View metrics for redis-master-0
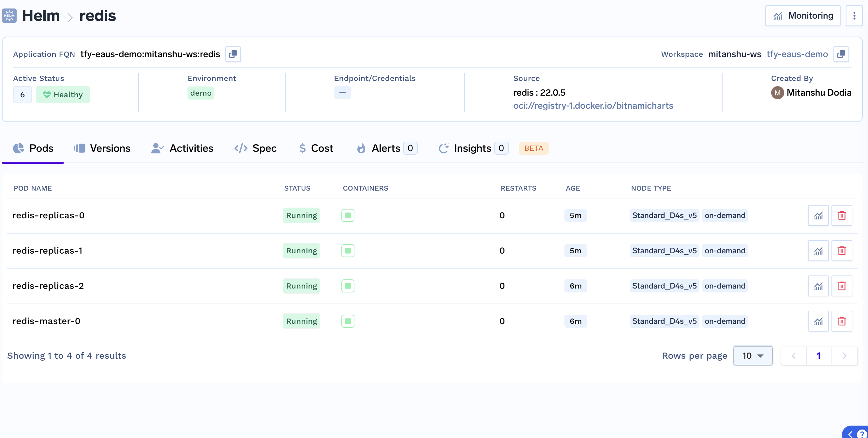 click(818, 321)
